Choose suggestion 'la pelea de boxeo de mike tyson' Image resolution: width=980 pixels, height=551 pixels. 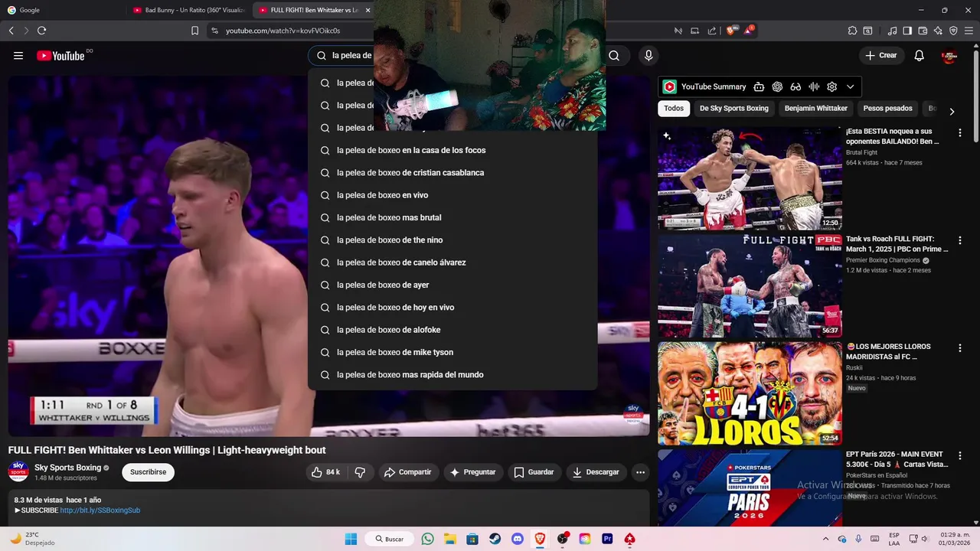[x=452, y=352]
